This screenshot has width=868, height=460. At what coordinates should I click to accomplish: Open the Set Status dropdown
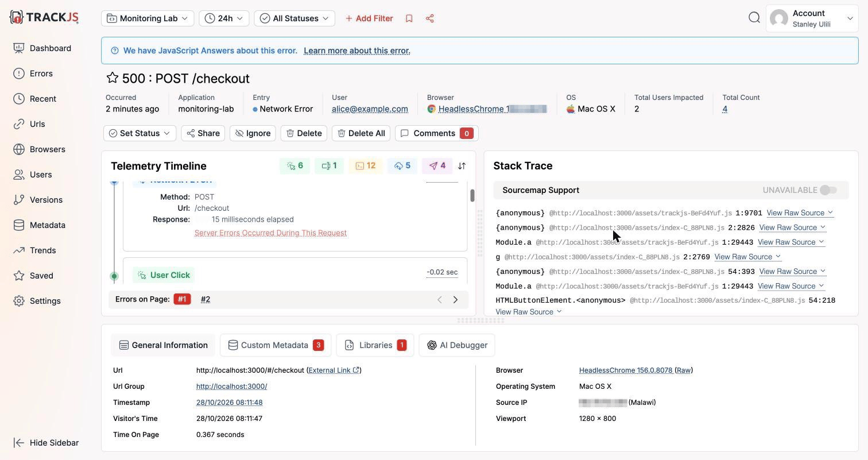(x=139, y=133)
